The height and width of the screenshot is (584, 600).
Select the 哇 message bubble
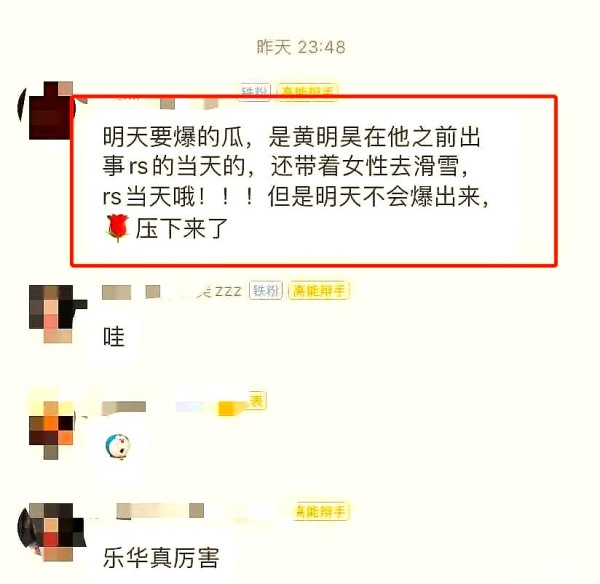(114, 336)
